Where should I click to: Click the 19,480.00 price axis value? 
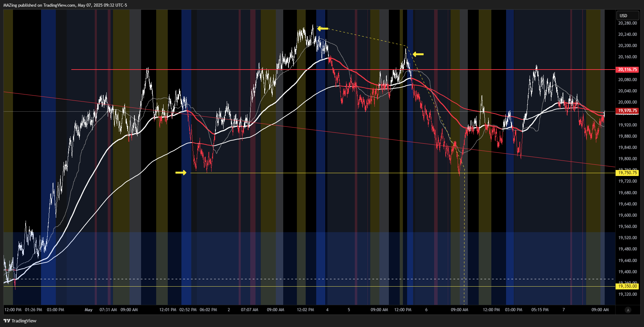point(628,249)
